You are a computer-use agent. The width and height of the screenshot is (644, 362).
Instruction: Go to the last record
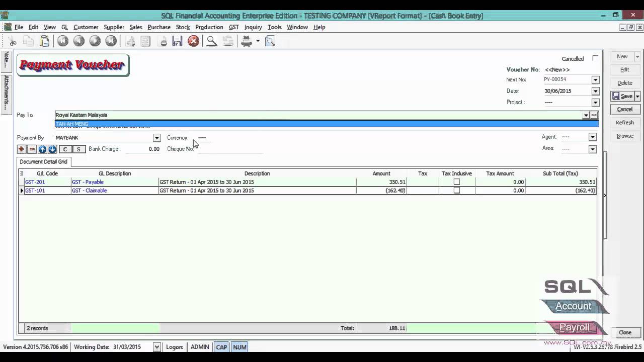tap(111, 41)
